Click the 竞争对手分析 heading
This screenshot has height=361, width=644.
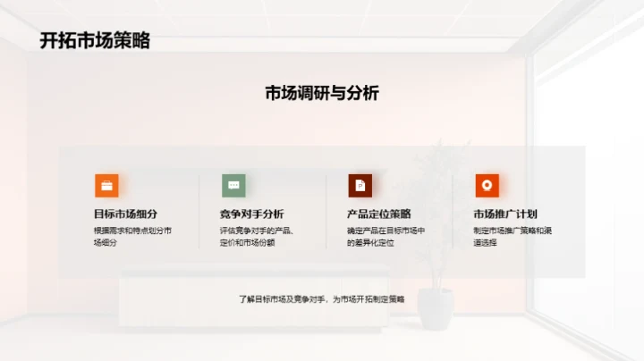click(251, 214)
